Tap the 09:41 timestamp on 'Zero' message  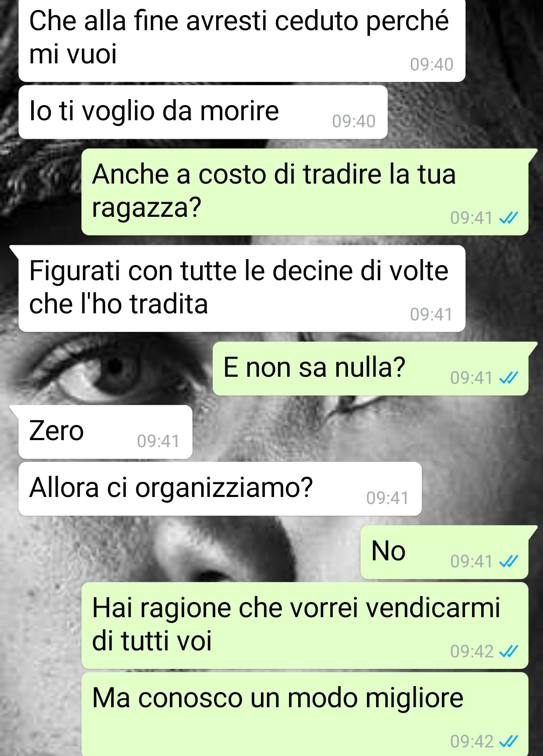pos(158,441)
